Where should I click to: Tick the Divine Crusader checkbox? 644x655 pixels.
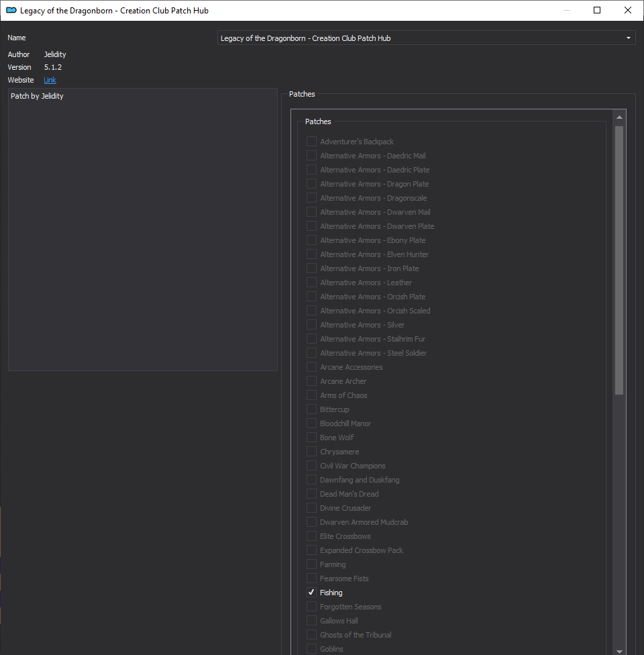(x=311, y=508)
